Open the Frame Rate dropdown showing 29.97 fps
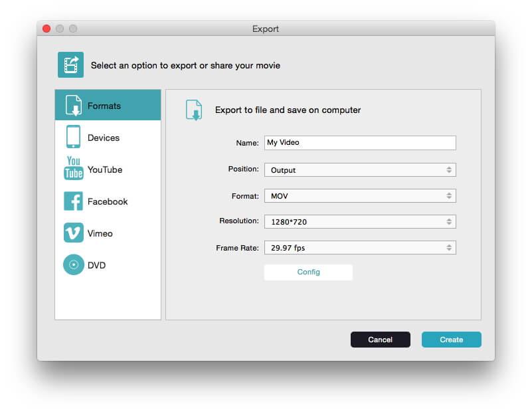Image resolution: width=532 pixels, height=414 pixels. pos(360,248)
